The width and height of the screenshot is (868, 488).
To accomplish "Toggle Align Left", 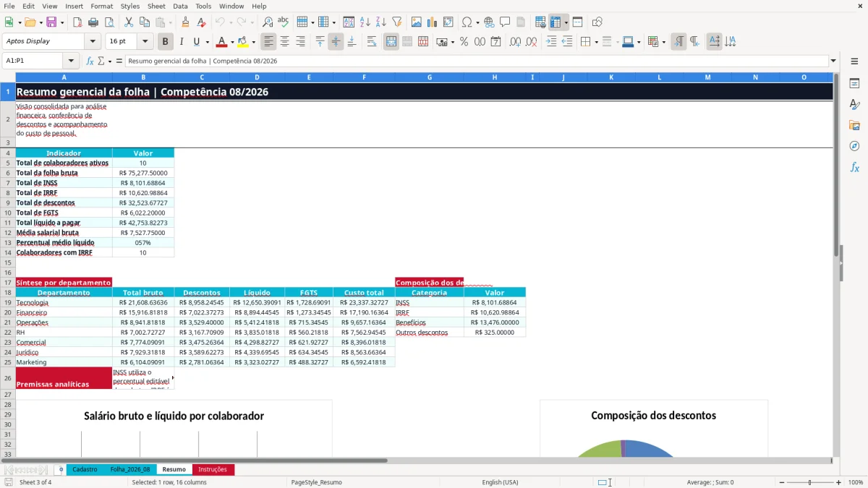I will pyautogui.click(x=268, y=42).
